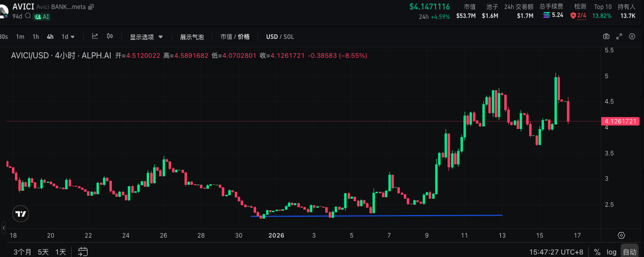Click the Avici BANK...meta token name
Image resolution: width=644 pixels, height=257 pixels.
pyautogui.click(x=61, y=7)
